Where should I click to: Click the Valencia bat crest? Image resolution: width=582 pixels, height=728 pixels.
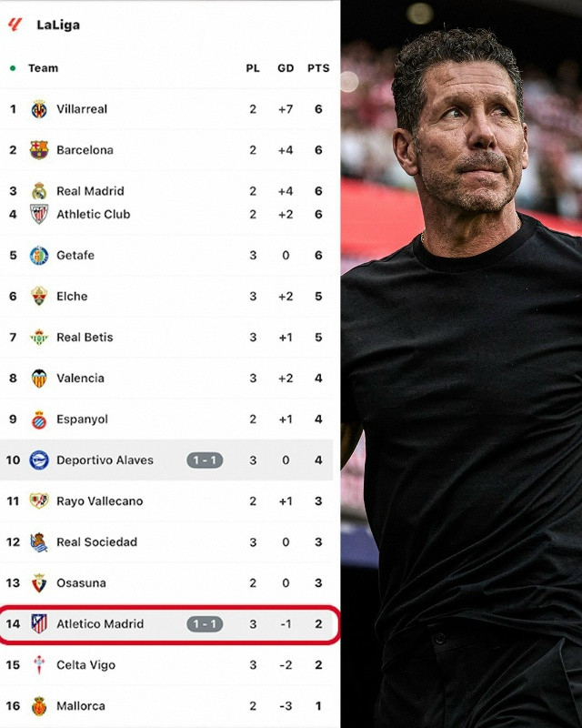[39, 378]
